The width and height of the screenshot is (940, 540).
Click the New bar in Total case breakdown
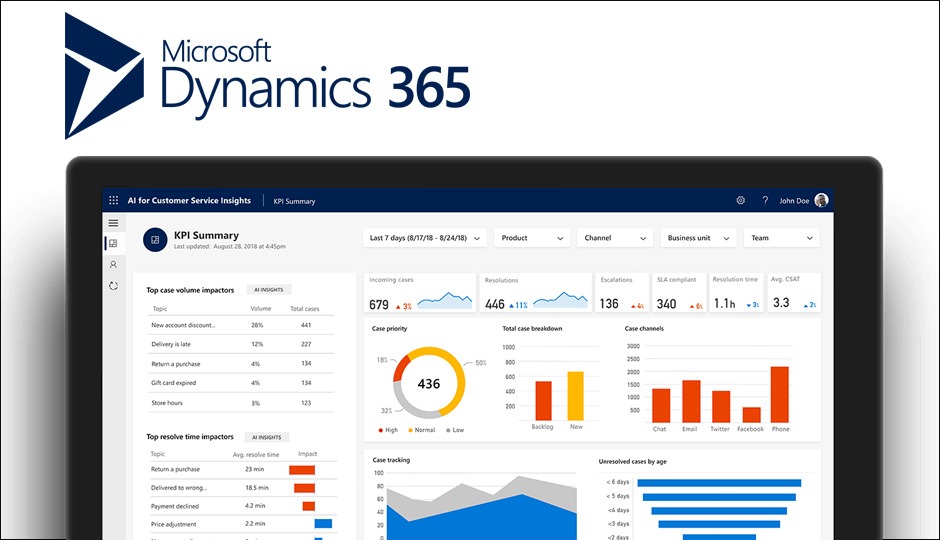[x=576, y=396]
